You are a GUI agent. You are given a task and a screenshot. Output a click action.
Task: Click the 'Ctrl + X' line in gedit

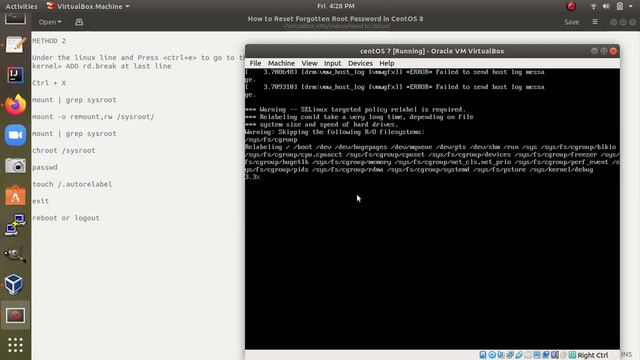click(x=49, y=83)
